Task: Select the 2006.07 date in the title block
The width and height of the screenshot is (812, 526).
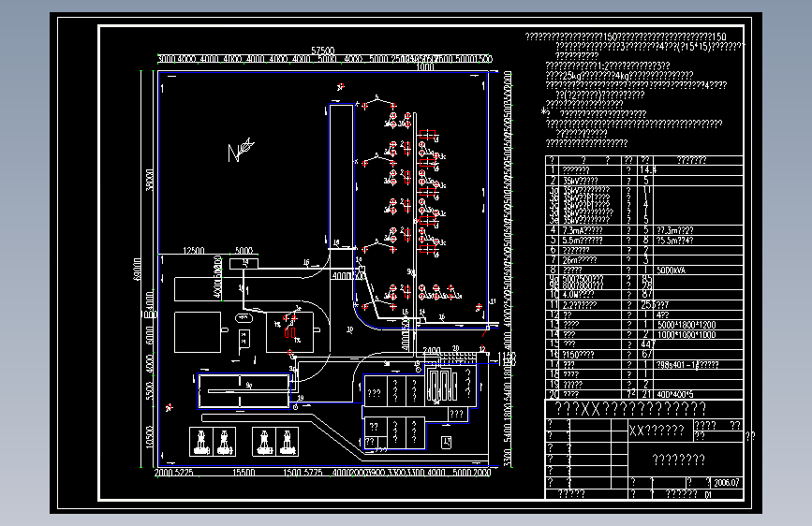Action: 727,483
